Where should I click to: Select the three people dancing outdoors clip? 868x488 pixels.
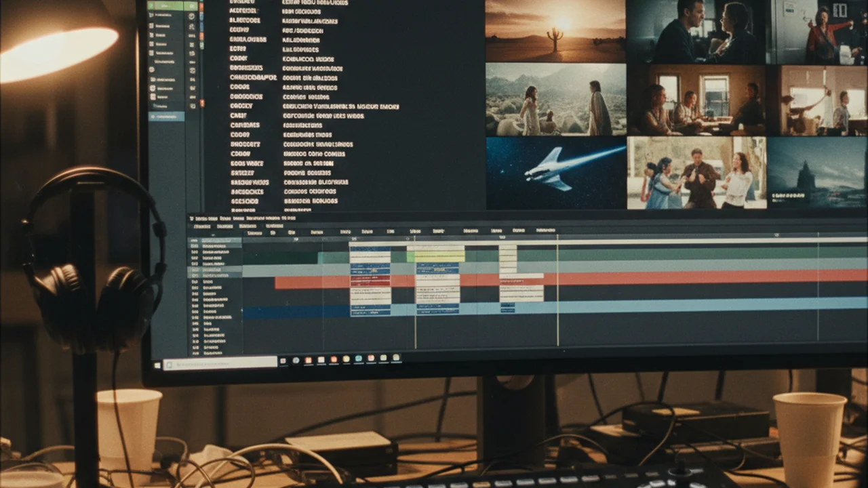(696, 173)
